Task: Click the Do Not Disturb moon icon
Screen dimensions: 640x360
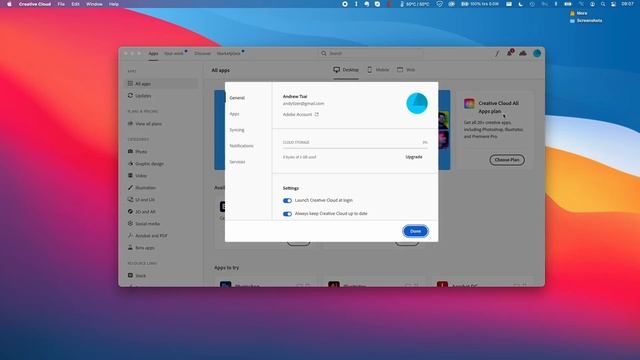Action: click(x=521, y=4)
